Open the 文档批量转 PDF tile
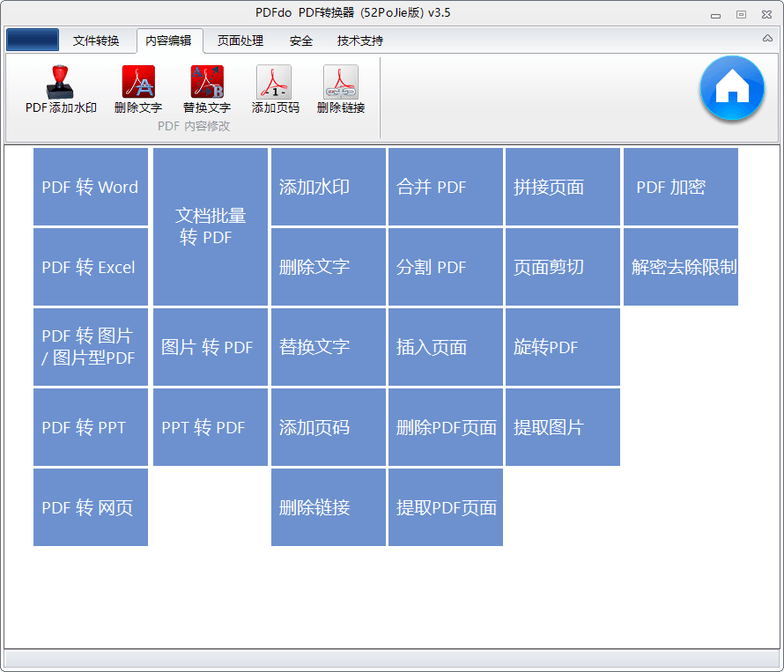The image size is (784, 672). pos(211,226)
